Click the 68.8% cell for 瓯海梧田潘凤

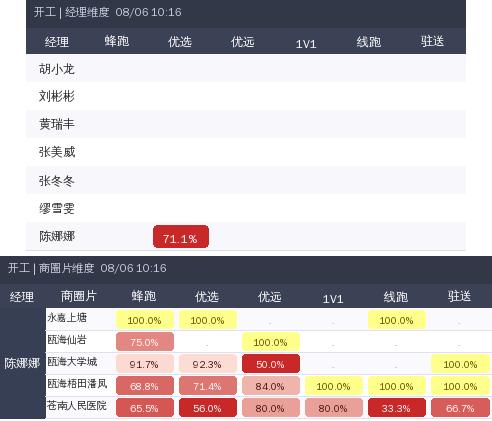pos(145,386)
